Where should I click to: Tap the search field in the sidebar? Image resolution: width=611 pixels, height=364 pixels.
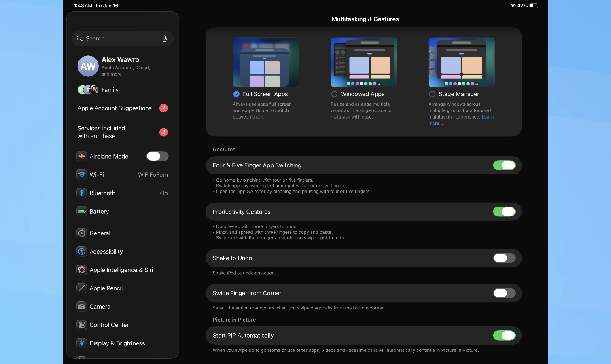point(117,38)
